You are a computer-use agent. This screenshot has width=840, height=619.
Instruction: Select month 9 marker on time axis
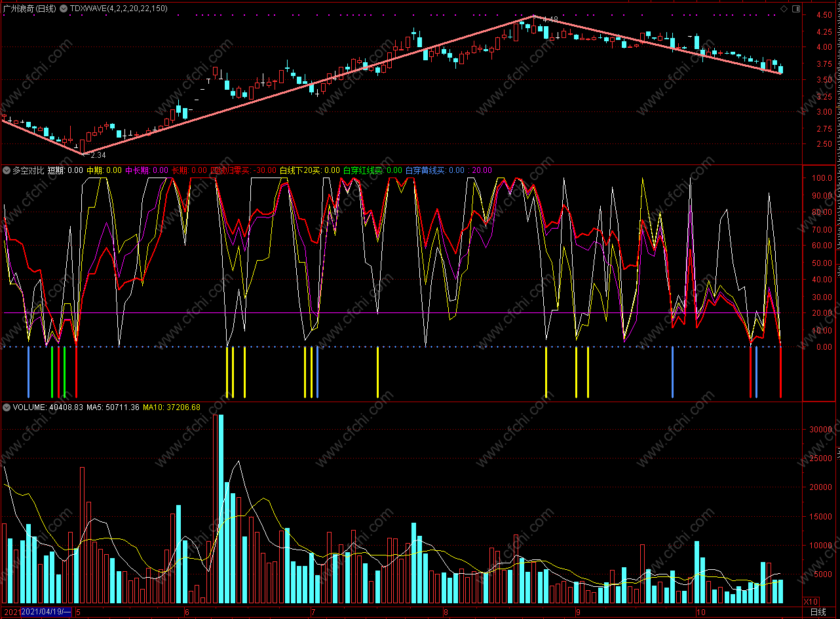coord(578,612)
